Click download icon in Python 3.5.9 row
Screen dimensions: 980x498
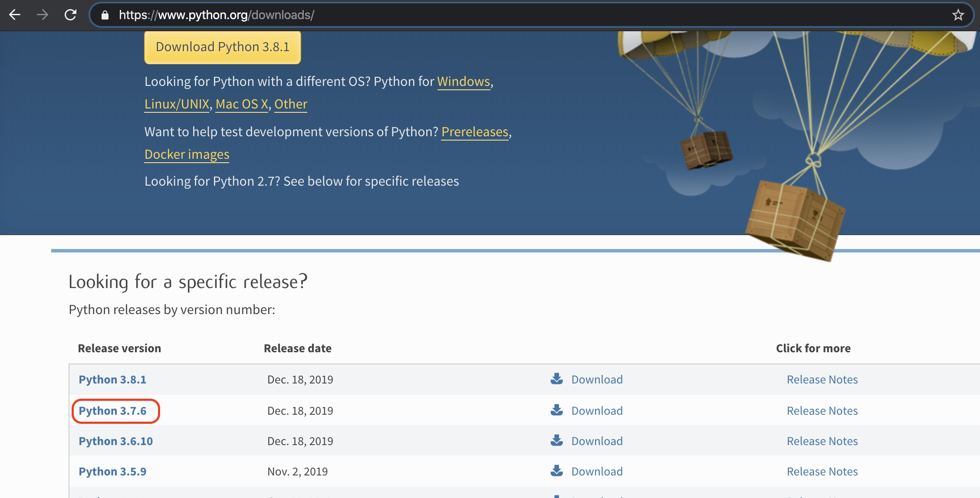(x=556, y=471)
